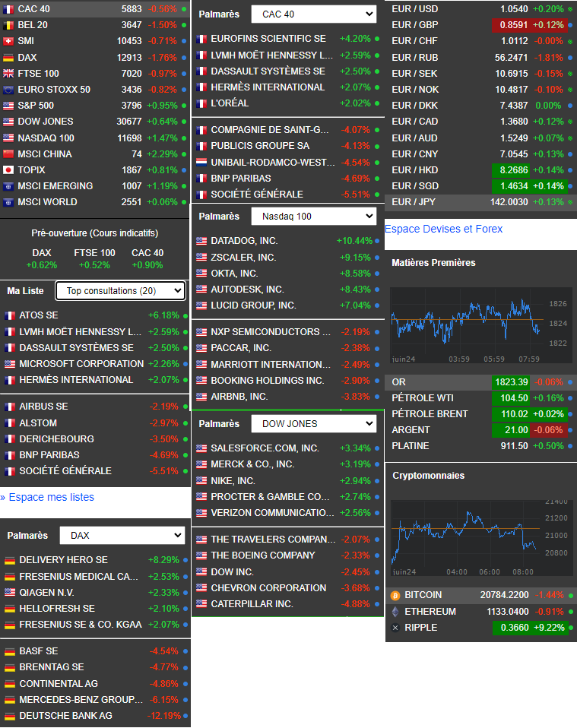The image size is (577, 728).
Task: Select the PLATINE commodity row
Action: [480, 446]
